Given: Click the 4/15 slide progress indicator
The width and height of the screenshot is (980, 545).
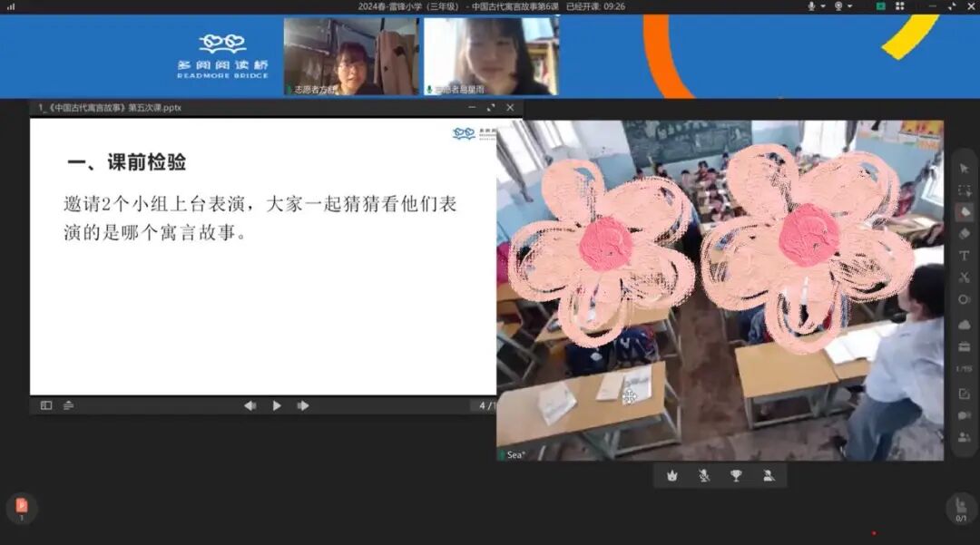Looking at the screenshot, I should pos(485,405).
